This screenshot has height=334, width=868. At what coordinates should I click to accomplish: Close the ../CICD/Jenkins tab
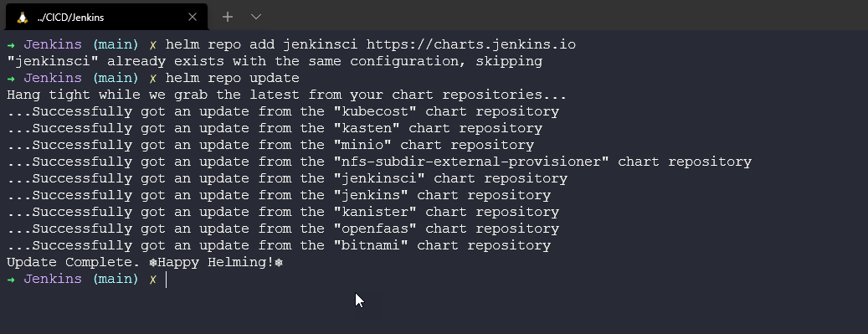[192, 18]
